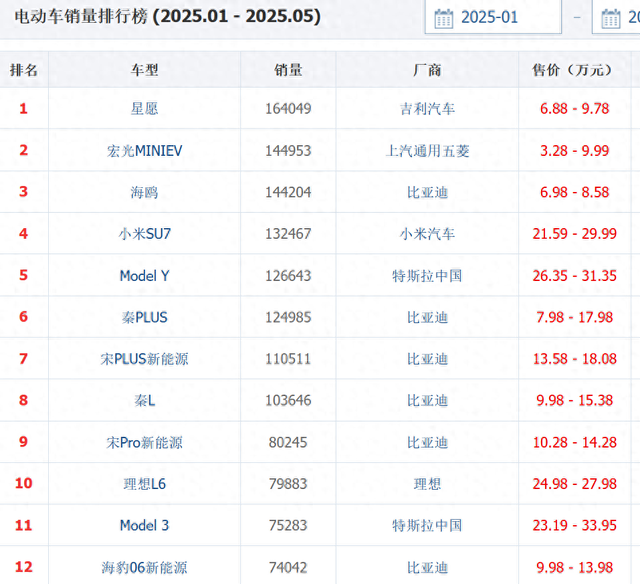Click rank number 1 in the 星愿 row
Viewport: 640px width, 584px height.
click(x=24, y=109)
